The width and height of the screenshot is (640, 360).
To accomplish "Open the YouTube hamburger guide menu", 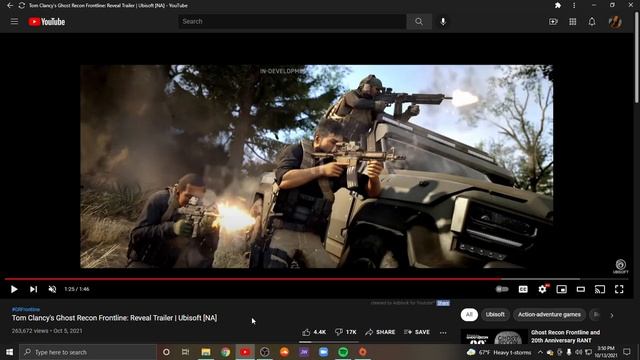I will tap(14, 21).
